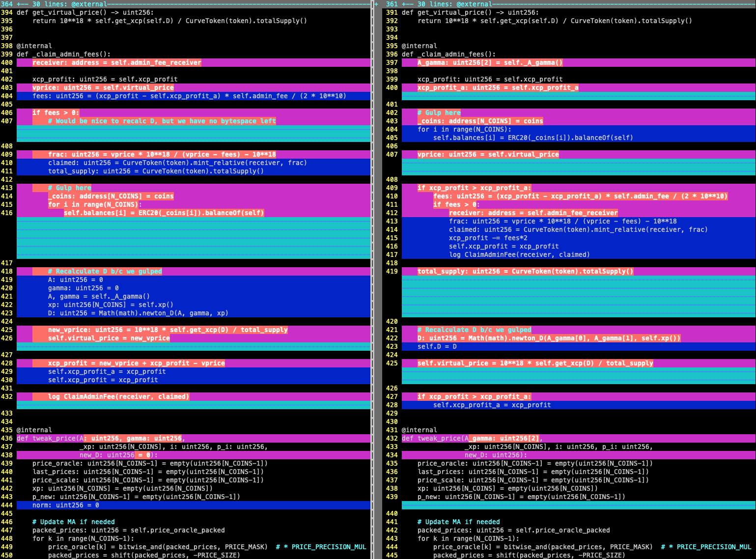Click right line 410 starting 'fees: uint256'
The width and height of the screenshot is (756, 559).
point(581,196)
